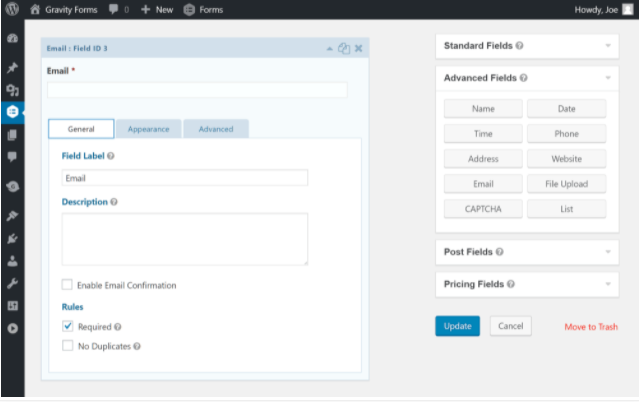Enable the Email Confirmation checkbox
The image size is (639, 402).
point(68,285)
